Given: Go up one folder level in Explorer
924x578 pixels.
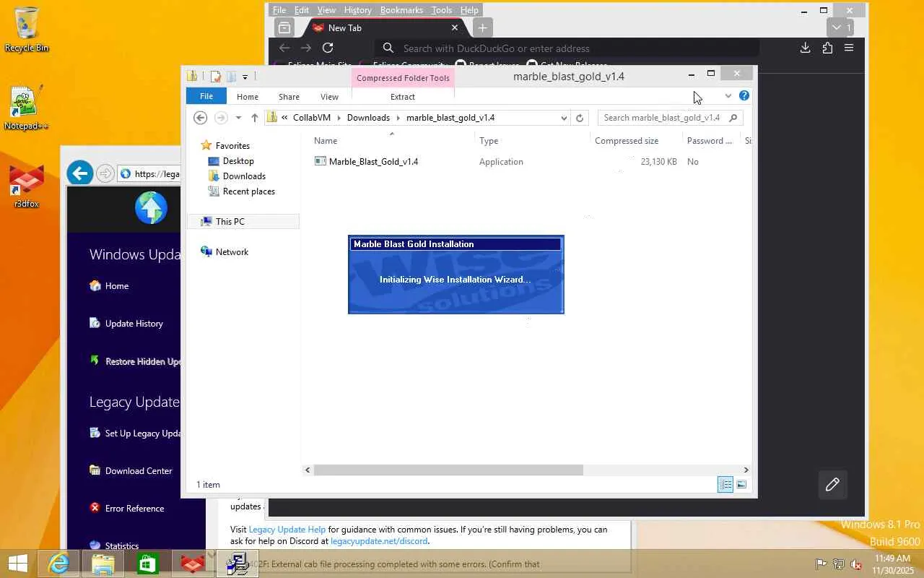Looking at the screenshot, I should pos(254,118).
